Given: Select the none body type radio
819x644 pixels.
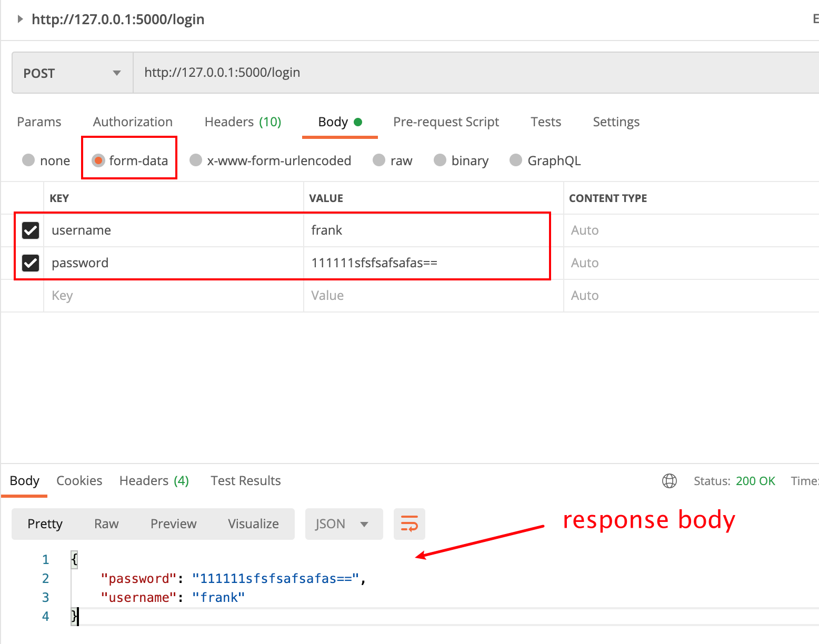Looking at the screenshot, I should click(28, 160).
